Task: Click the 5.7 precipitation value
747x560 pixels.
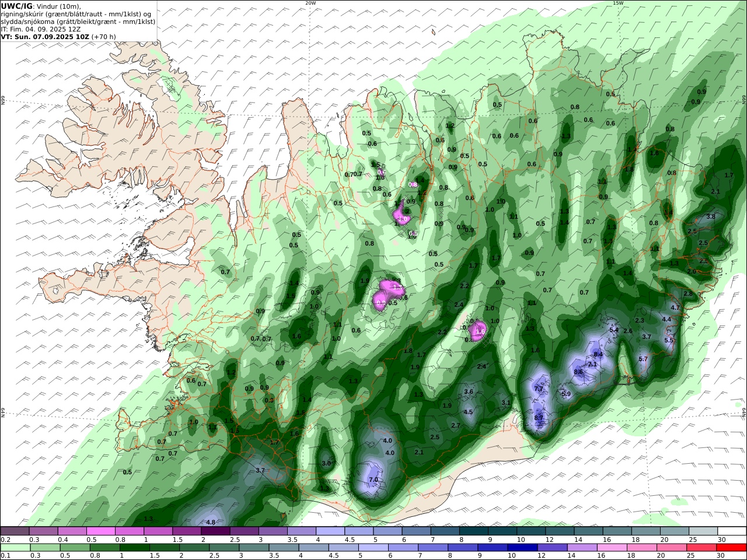Action: coord(643,359)
